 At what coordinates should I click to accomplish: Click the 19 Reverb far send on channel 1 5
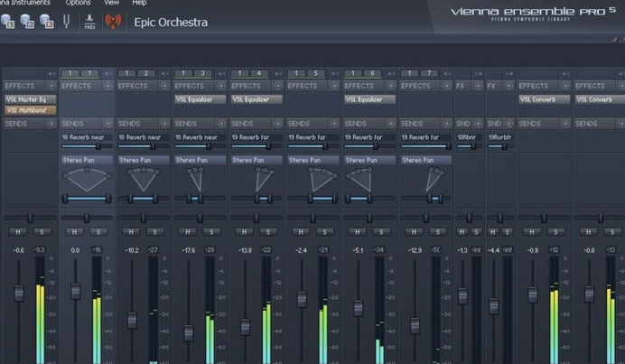312,137
